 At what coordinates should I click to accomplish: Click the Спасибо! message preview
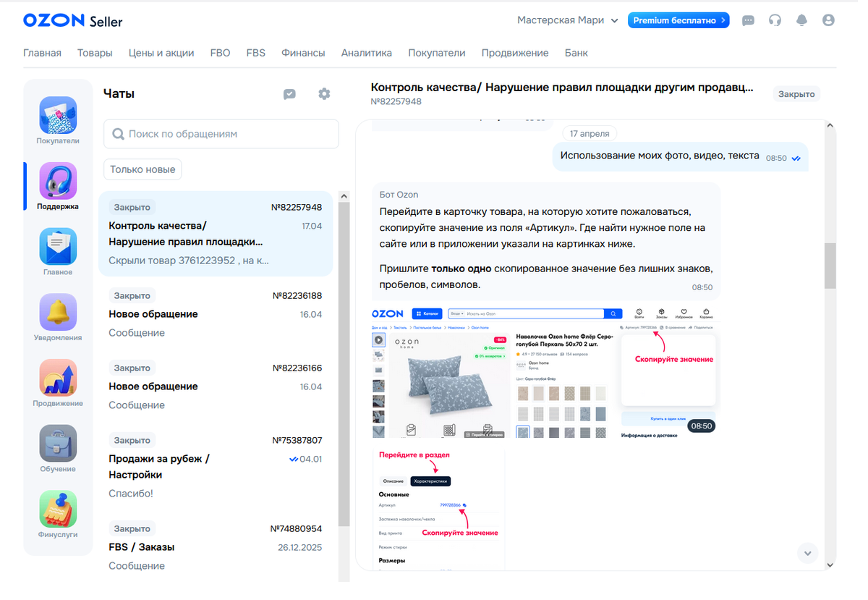pyautogui.click(x=131, y=494)
